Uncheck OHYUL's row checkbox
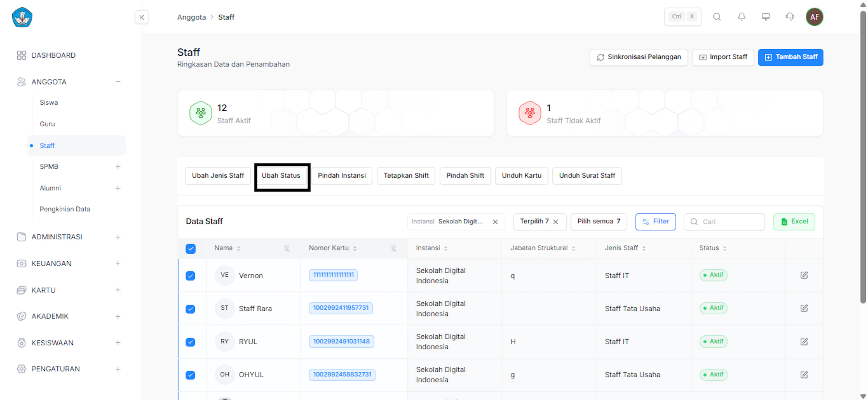Viewport: 868px width, 400px height. click(x=190, y=375)
